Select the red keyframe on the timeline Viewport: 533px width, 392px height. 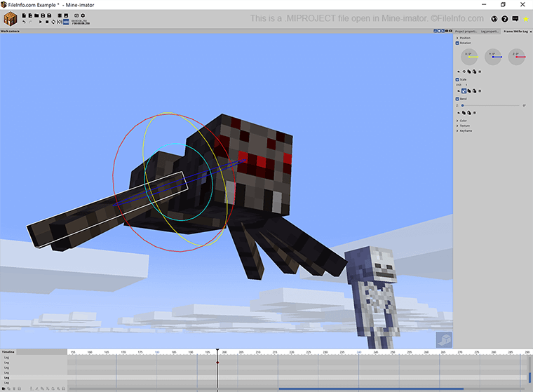coord(217,363)
